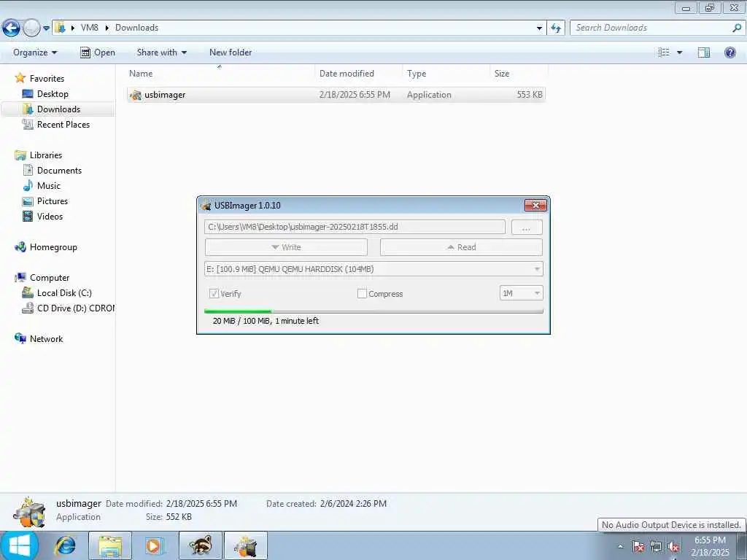The image size is (747, 560).
Task: Click the muted volume tray icon
Action: coord(673,546)
